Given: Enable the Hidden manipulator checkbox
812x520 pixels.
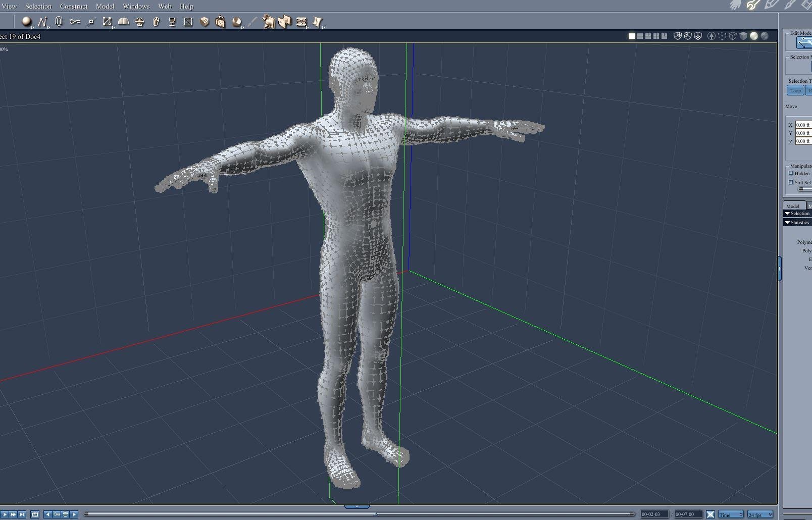Looking at the screenshot, I should coord(791,173).
